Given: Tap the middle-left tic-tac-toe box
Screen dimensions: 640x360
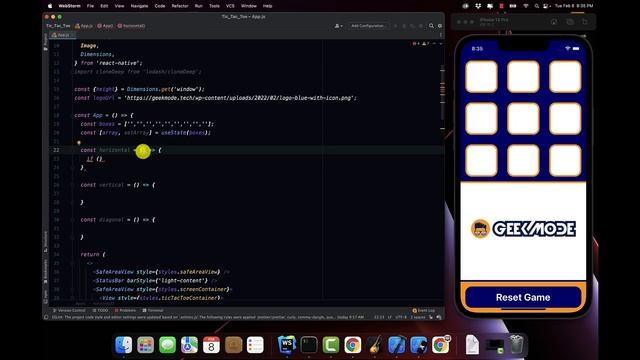Looking at the screenshot, I should (481, 118).
